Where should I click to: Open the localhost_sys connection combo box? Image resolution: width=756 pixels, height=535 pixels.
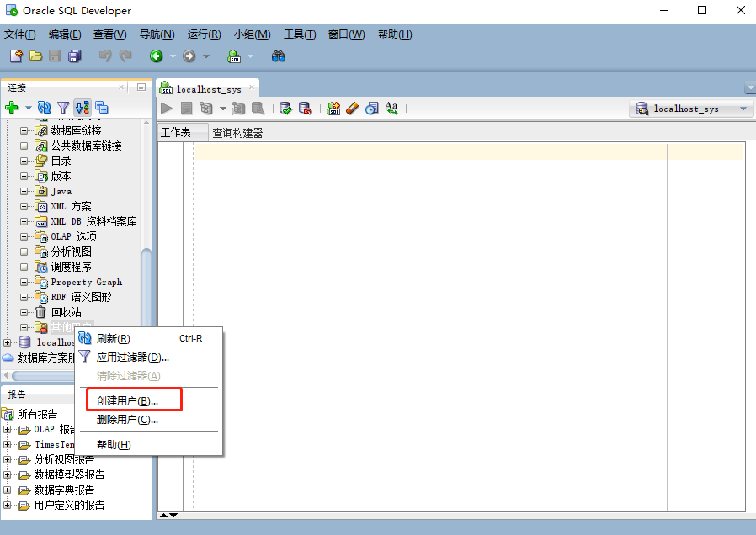[x=690, y=109]
